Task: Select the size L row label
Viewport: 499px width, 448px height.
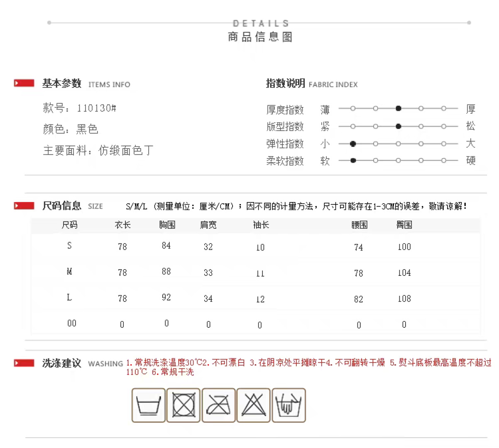Action: [x=69, y=297]
